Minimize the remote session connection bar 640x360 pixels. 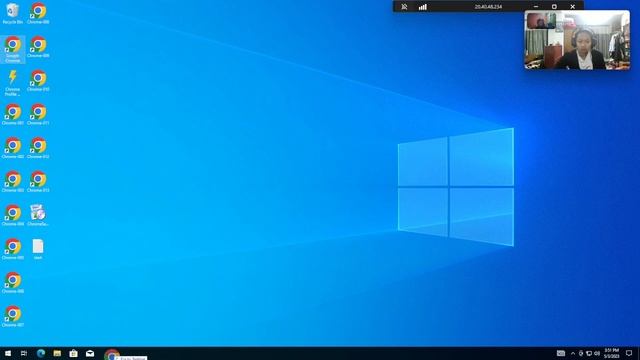536,7
